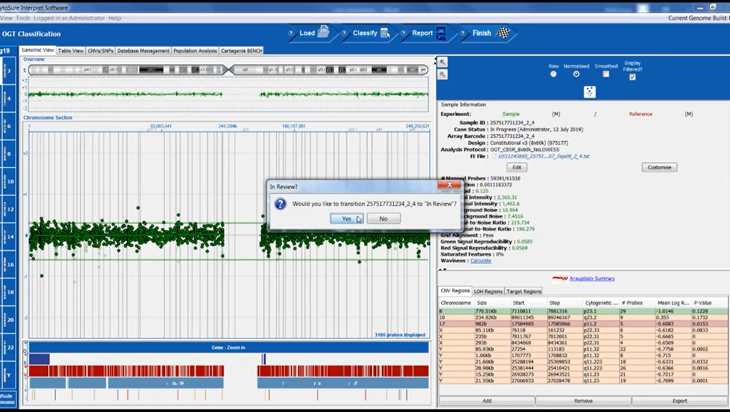Viewport: 730px width, 412px height.
Task: Sort by the # Probes column header
Action: (x=637, y=303)
